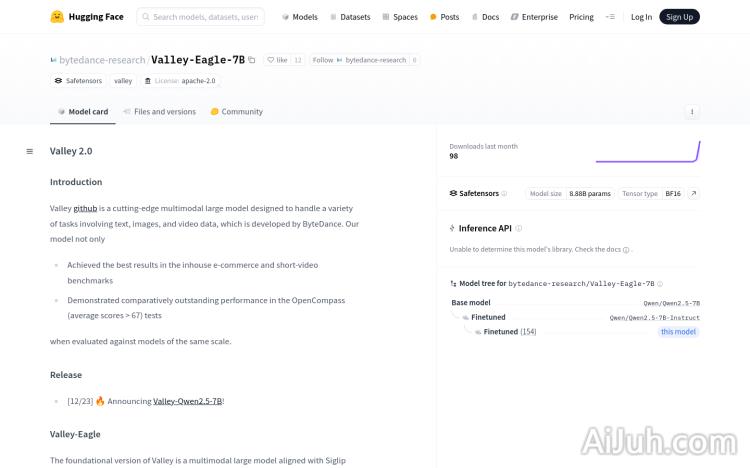This screenshot has height=468, width=750.
Task: Switch to the Model card tab
Action: pyautogui.click(x=83, y=111)
